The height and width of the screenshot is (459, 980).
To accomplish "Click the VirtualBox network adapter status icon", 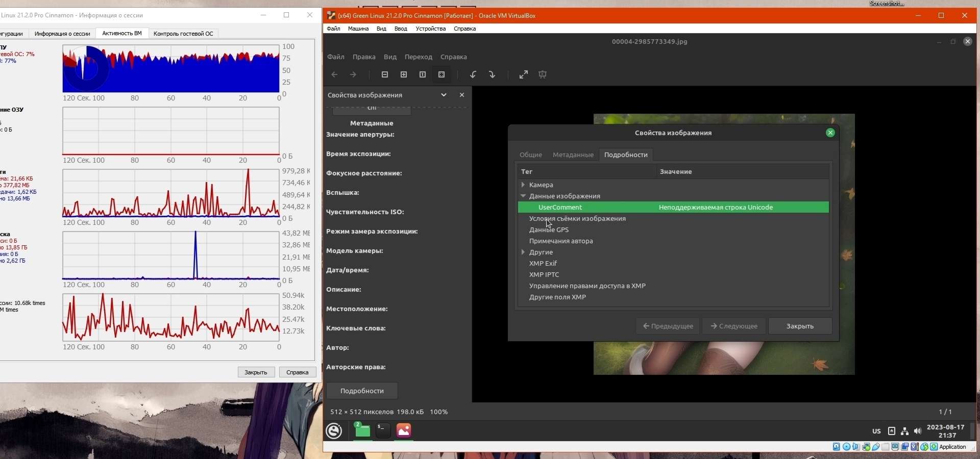I will tap(866, 447).
